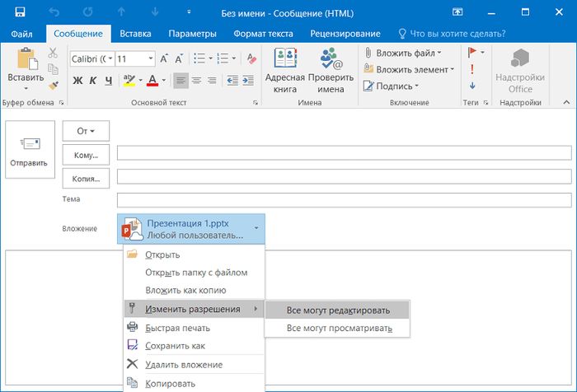Click the high importance red exclamation icon
Image resolution: width=577 pixels, height=392 pixels.
pyautogui.click(x=472, y=68)
